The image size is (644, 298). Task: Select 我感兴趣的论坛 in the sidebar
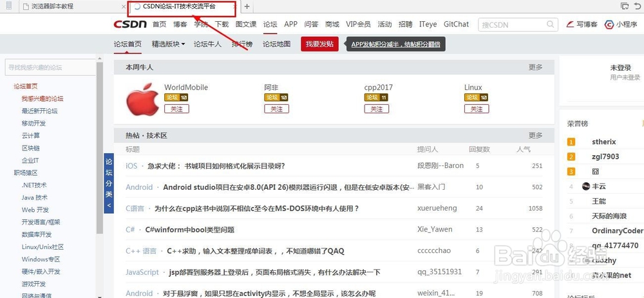pyautogui.click(x=43, y=98)
